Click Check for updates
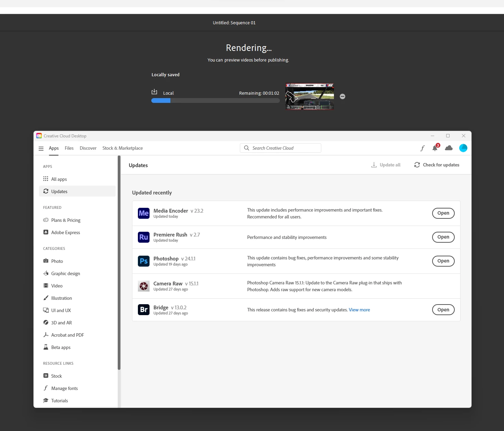This screenshot has width=504, height=431. click(x=437, y=165)
